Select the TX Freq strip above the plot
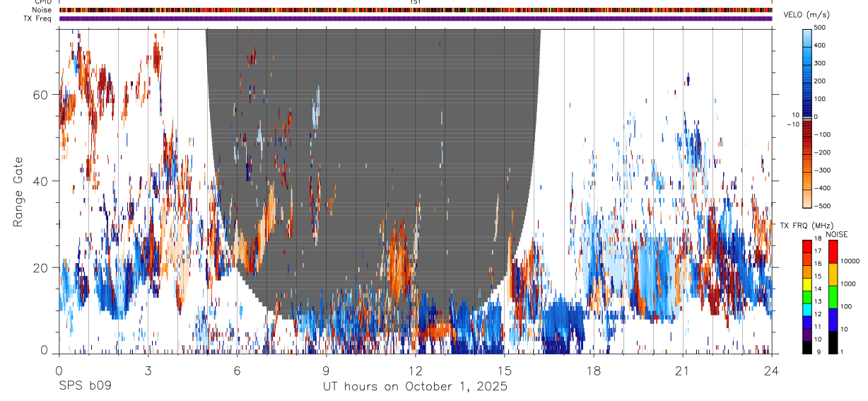 [x=416, y=18]
